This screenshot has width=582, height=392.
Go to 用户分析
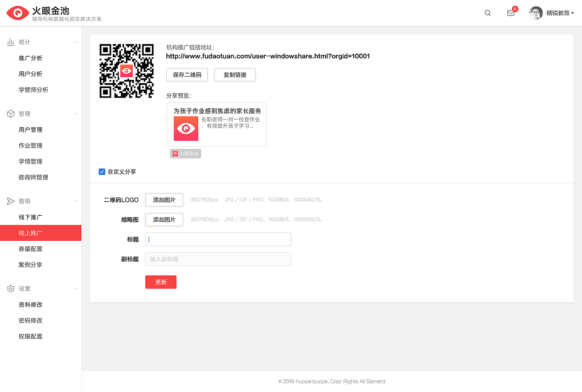coord(30,74)
